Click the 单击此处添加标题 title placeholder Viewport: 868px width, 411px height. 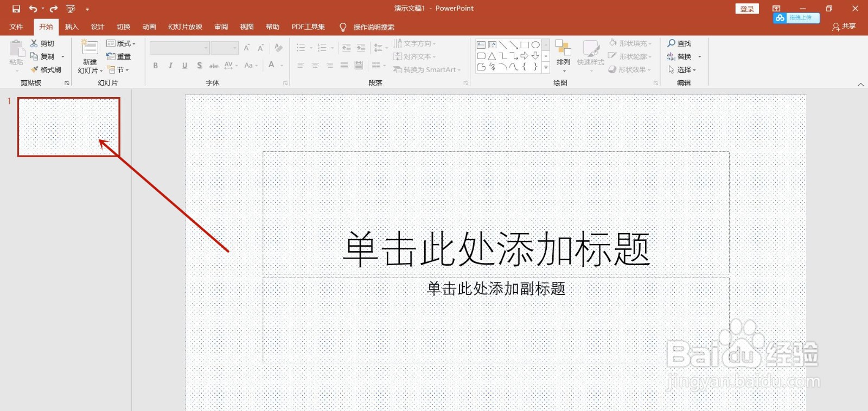[496, 213]
